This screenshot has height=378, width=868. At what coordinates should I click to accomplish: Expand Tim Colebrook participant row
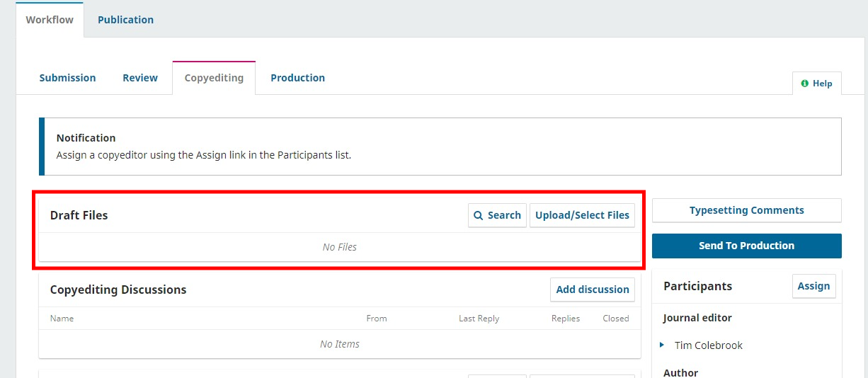tap(662, 345)
